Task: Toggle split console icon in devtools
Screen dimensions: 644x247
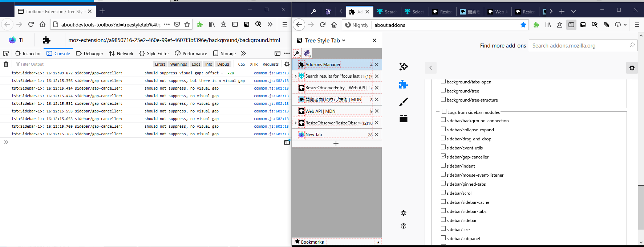Action: [x=287, y=142]
